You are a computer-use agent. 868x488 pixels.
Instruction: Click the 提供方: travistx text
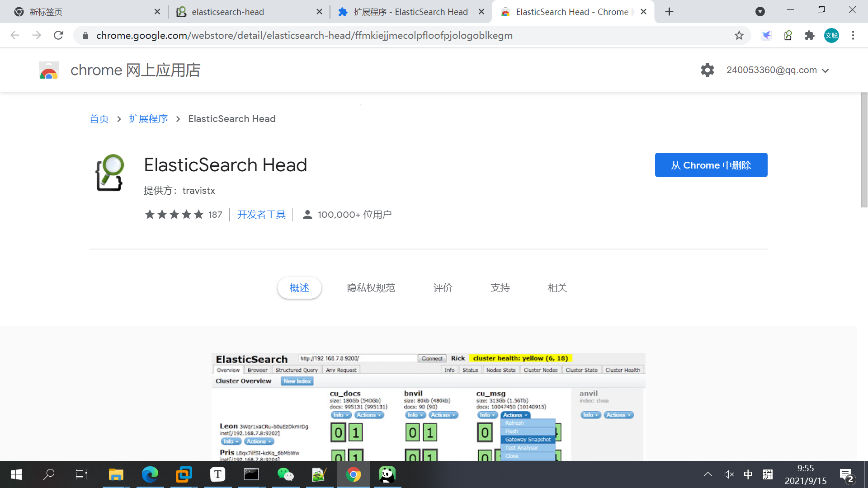click(x=179, y=191)
